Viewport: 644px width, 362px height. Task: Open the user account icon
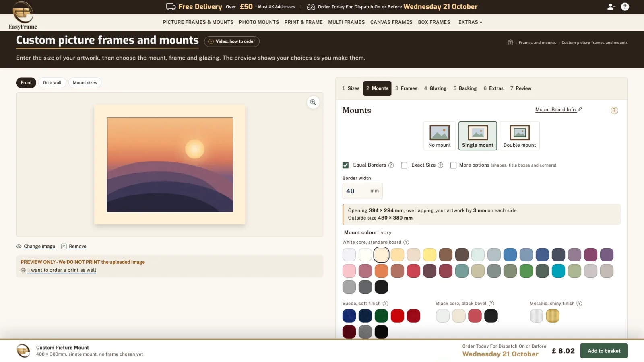(x=611, y=7)
